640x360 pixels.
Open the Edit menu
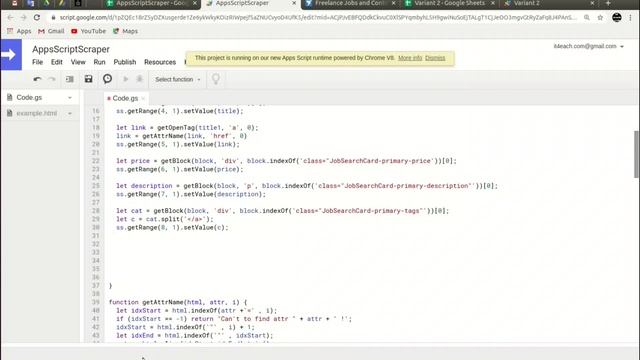57,62
